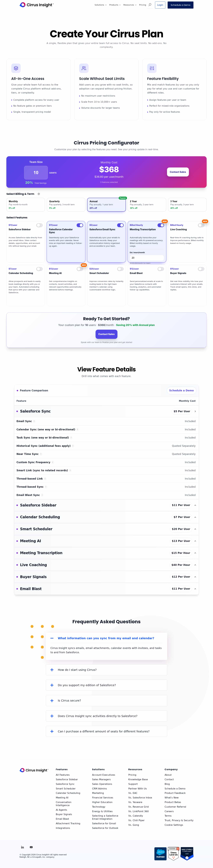Viewport: 213px width, 868px height.
Task: Open the YouTube icon in footer
Action: (x=31, y=847)
